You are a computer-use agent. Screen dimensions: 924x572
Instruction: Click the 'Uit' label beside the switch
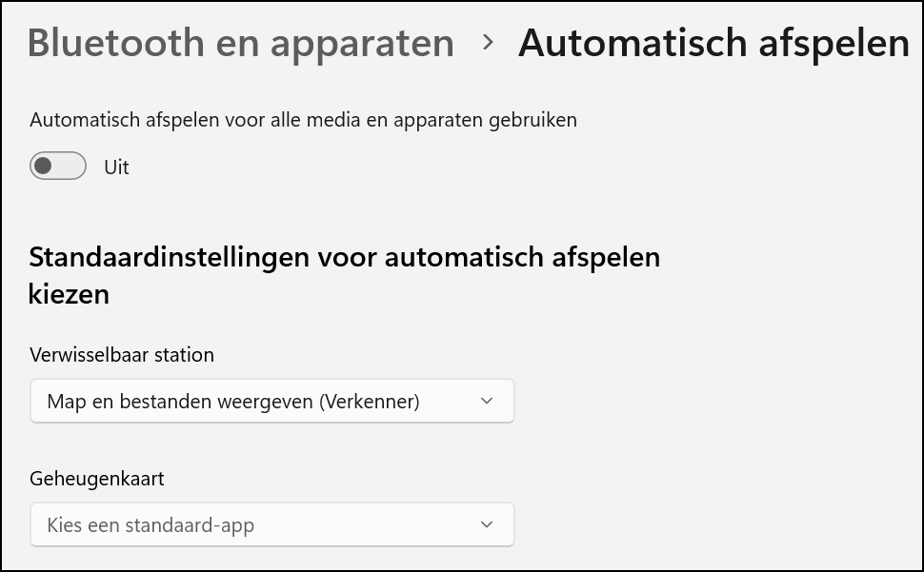115,167
